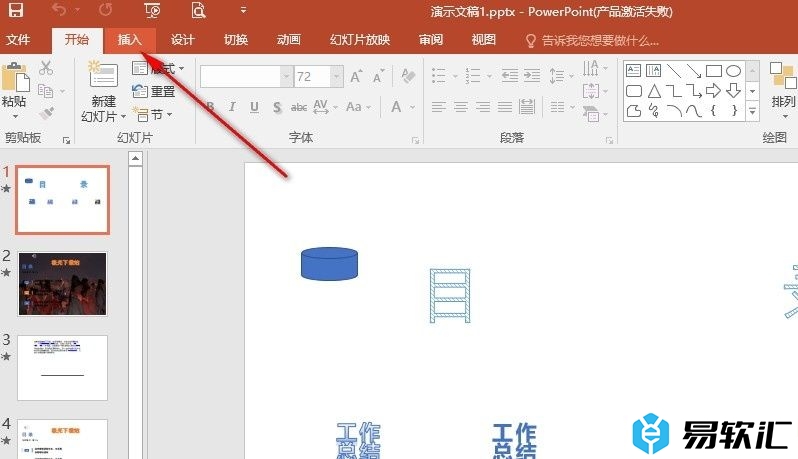Open the 插入 (Insert) ribbon tab
Viewport: 798px width, 459px height.
(129, 40)
